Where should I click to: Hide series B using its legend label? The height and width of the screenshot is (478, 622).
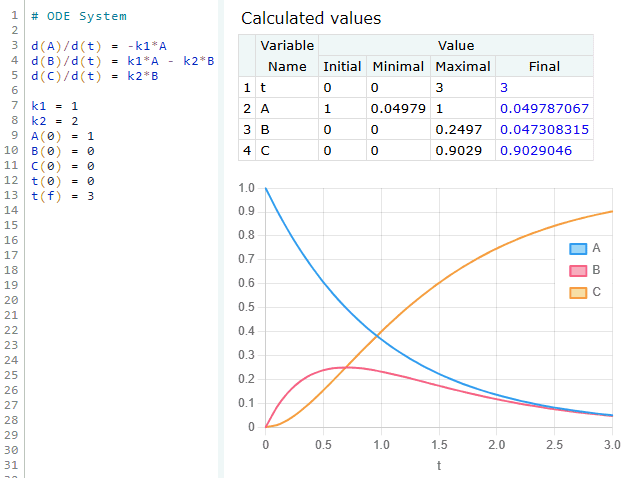coord(597,270)
